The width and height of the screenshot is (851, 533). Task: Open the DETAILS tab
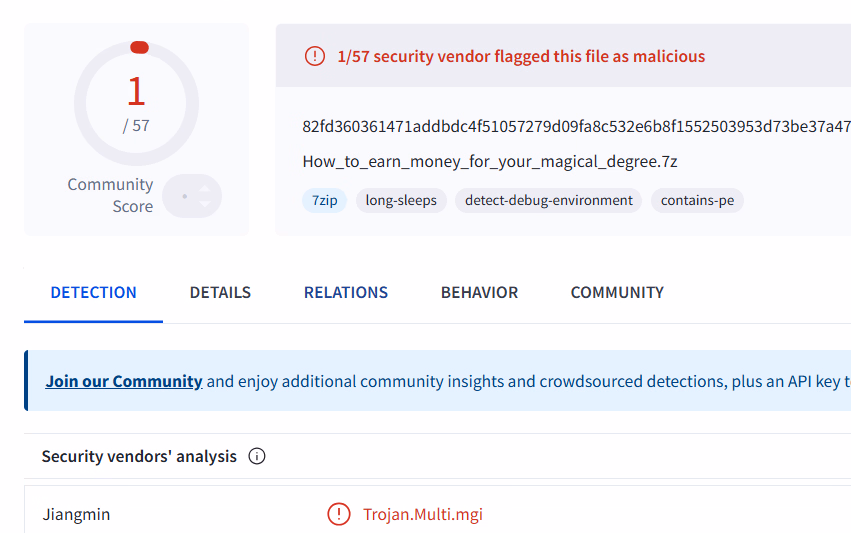click(220, 293)
